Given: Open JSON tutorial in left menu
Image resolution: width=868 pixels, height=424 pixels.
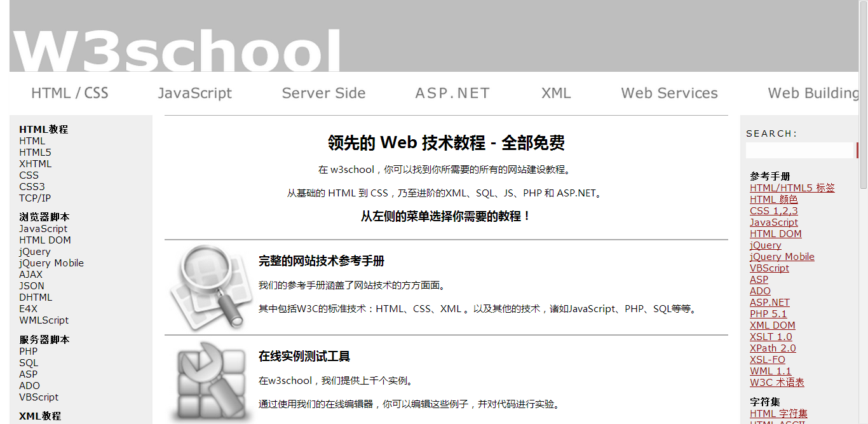Looking at the screenshot, I should (x=32, y=286).
